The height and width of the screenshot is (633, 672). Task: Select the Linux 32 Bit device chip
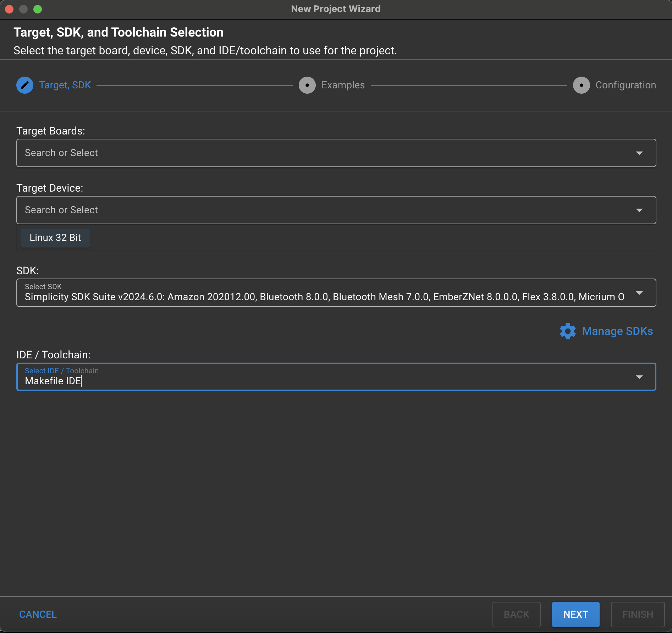click(x=55, y=238)
